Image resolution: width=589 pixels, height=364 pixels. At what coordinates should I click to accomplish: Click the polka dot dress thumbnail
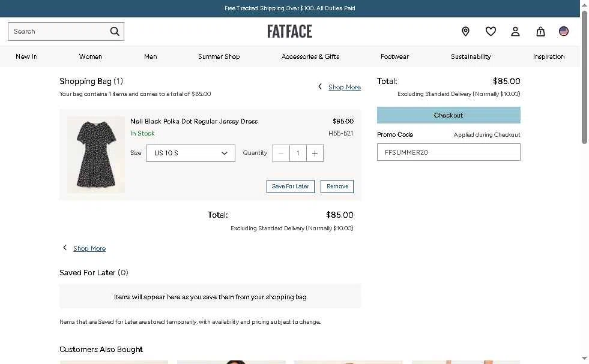[96, 155]
